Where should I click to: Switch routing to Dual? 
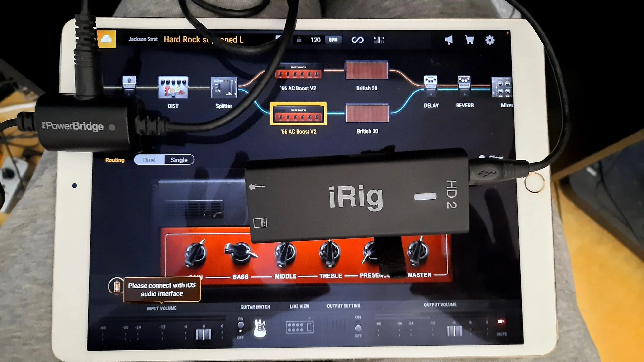(149, 160)
